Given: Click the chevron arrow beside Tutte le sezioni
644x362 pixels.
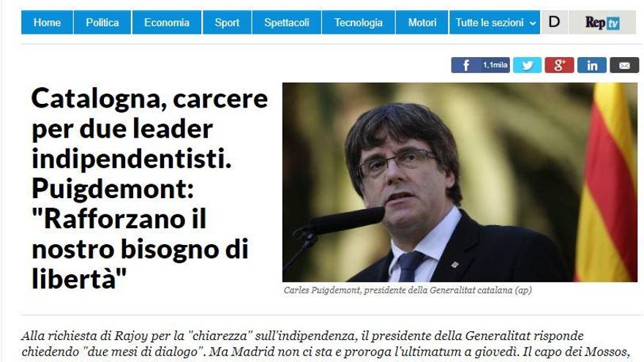Looking at the screenshot, I should pyautogui.click(x=533, y=23).
